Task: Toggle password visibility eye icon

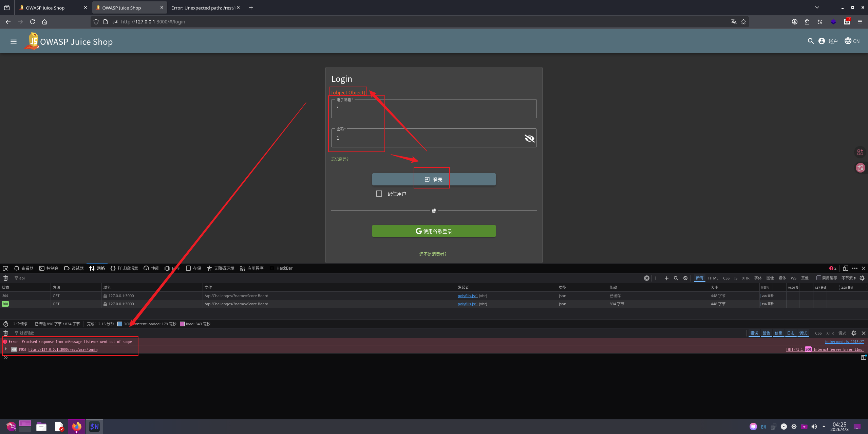Action: 529,138
